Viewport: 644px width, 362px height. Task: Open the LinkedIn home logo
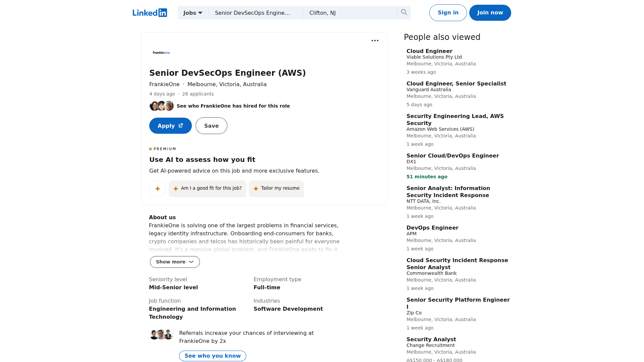150,13
